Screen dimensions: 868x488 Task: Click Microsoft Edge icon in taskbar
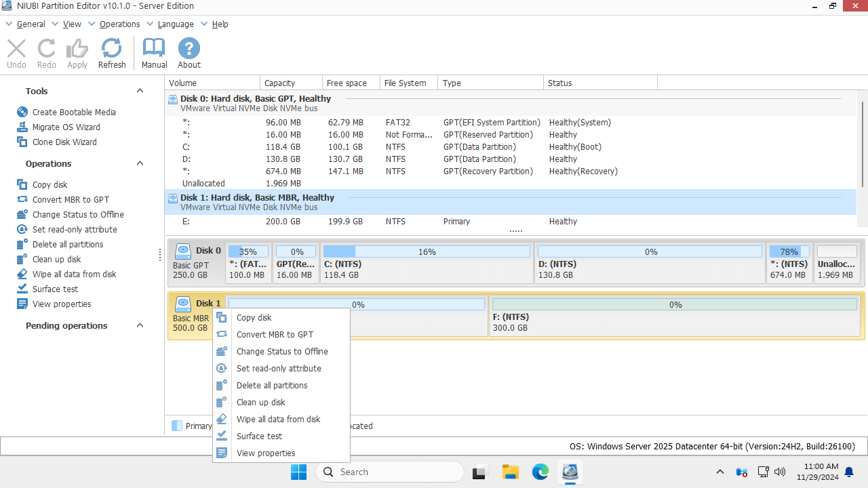(540, 472)
